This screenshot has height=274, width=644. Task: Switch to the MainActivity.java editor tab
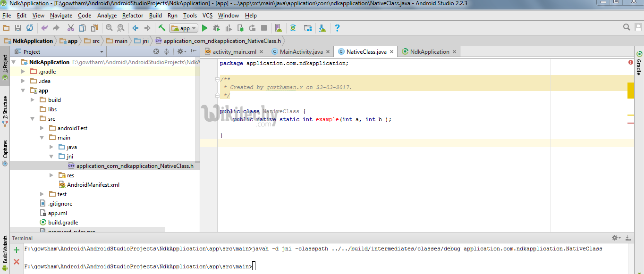pos(300,52)
